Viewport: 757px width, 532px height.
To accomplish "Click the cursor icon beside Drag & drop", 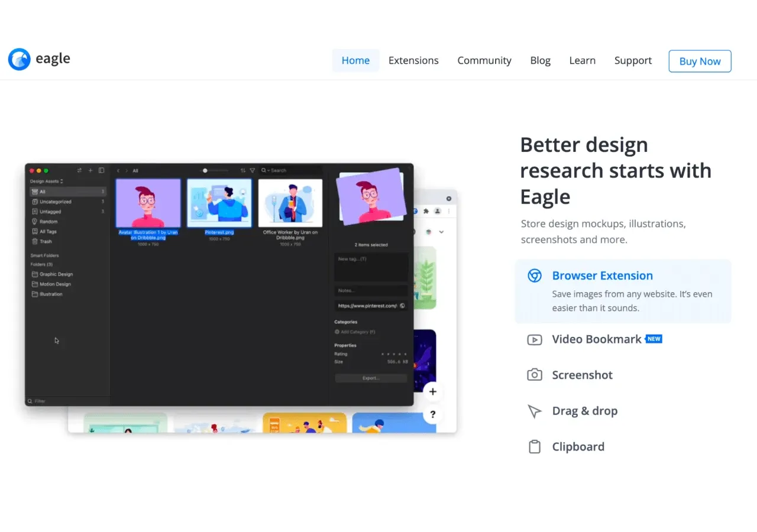I will pyautogui.click(x=535, y=411).
